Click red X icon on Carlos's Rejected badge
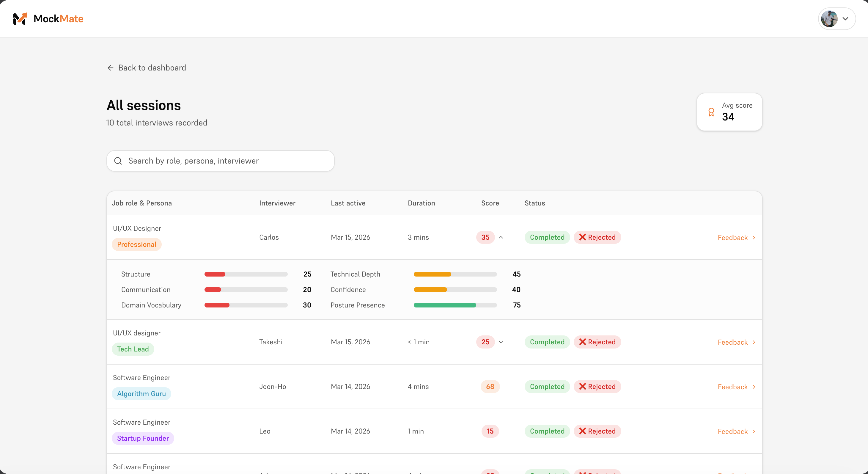 tap(582, 237)
